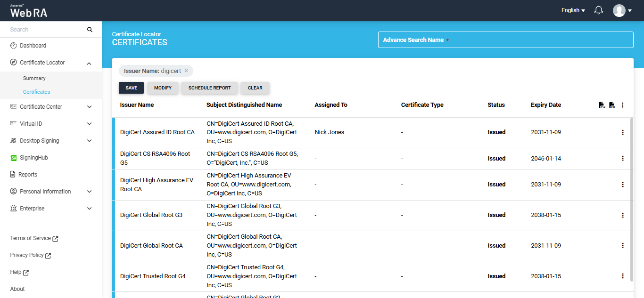Click the SAVE button
Image resolution: width=644 pixels, height=298 pixels.
131,88
